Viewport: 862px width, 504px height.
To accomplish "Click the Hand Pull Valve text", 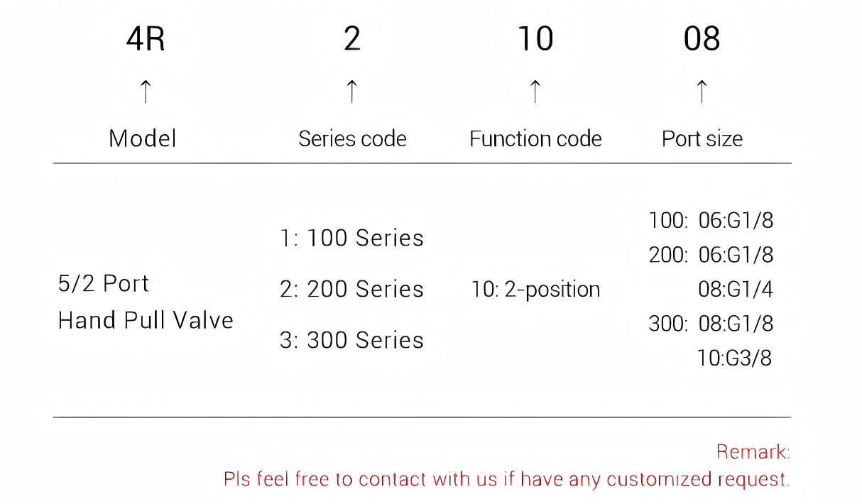I will [x=146, y=320].
